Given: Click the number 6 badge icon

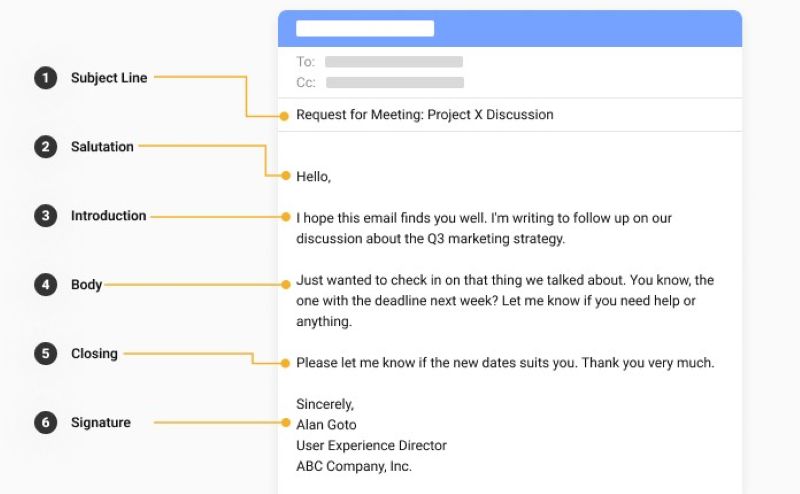Looking at the screenshot, I should click(45, 423).
